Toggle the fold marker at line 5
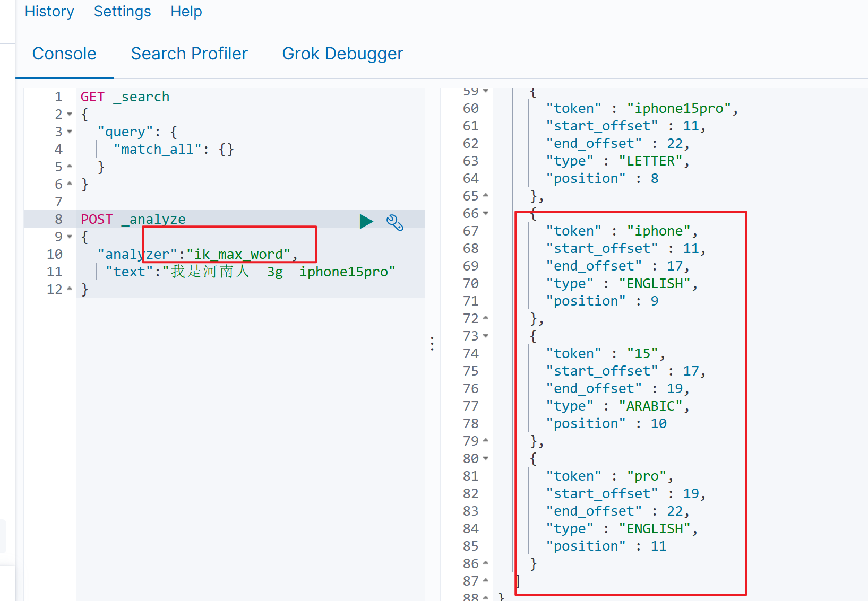The width and height of the screenshot is (868, 601). coord(70,167)
